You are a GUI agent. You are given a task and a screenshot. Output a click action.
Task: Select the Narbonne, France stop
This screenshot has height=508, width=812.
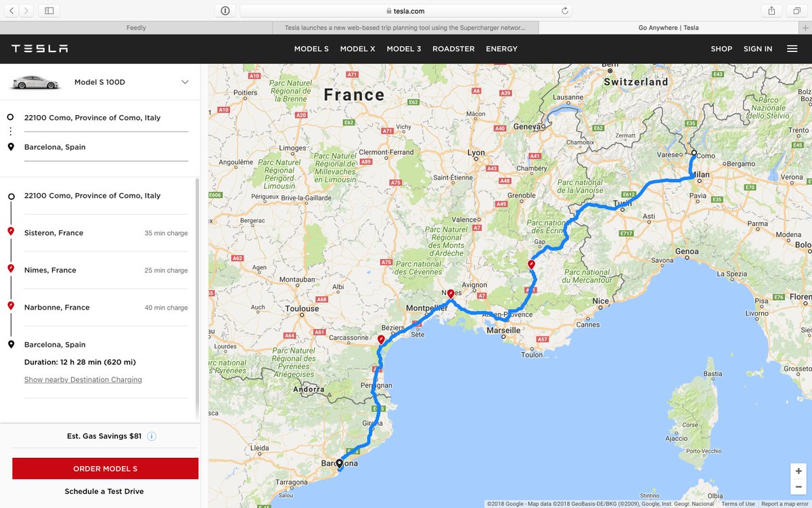[x=57, y=308]
